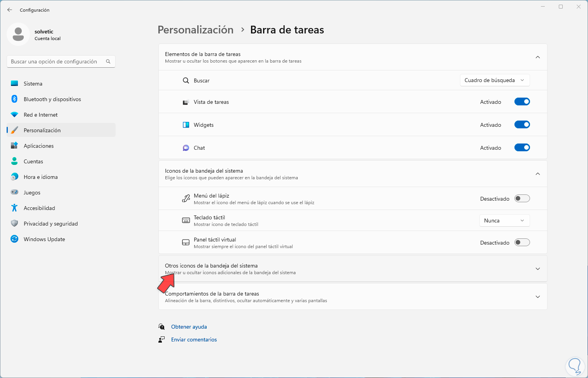Select Sistema in the sidebar menu

33,84
